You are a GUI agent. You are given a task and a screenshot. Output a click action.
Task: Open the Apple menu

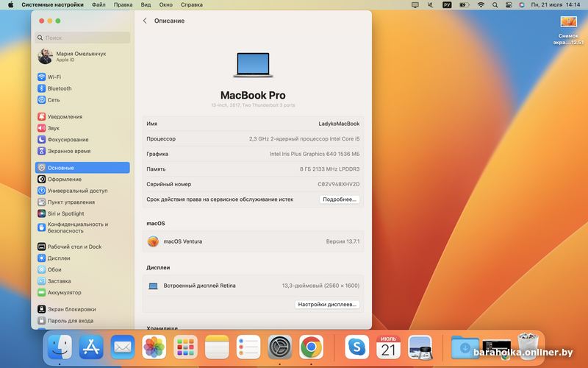(10, 5)
